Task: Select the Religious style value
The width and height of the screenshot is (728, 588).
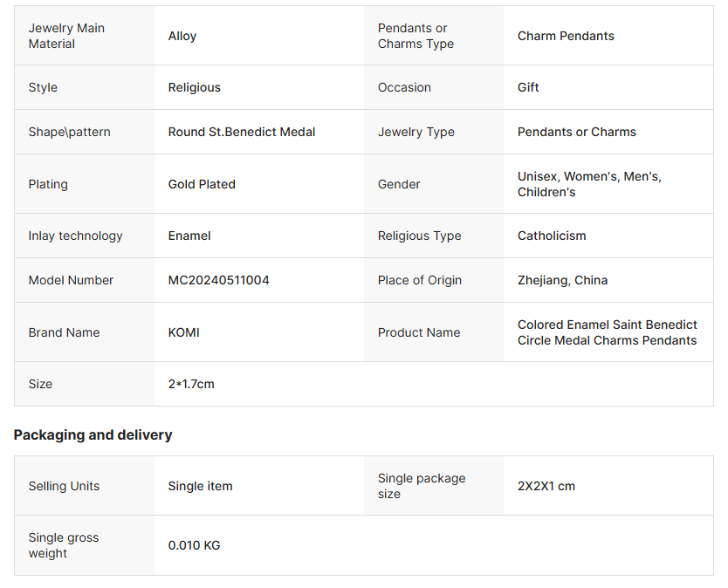Action: tap(194, 87)
